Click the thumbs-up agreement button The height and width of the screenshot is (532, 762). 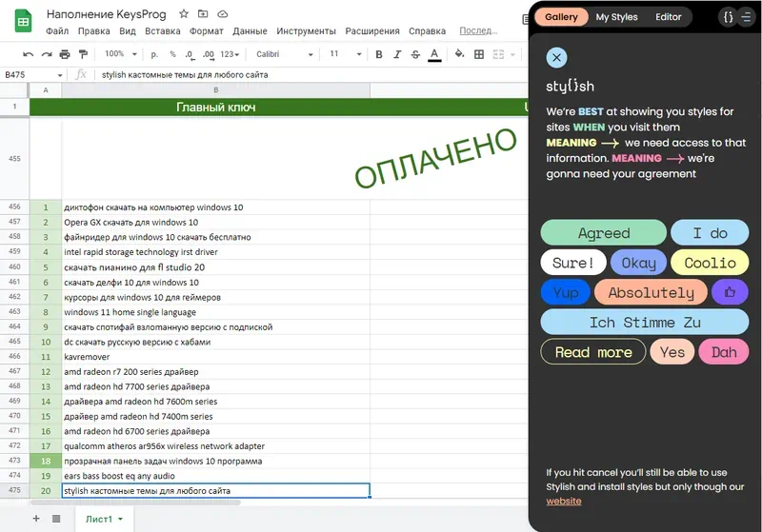(730, 292)
